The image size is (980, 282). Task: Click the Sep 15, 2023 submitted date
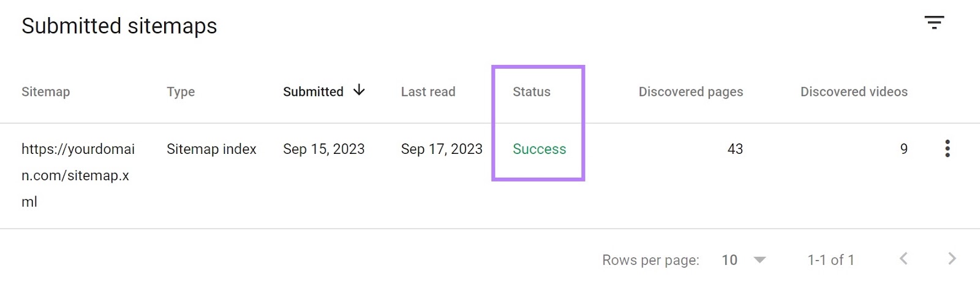(323, 149)
